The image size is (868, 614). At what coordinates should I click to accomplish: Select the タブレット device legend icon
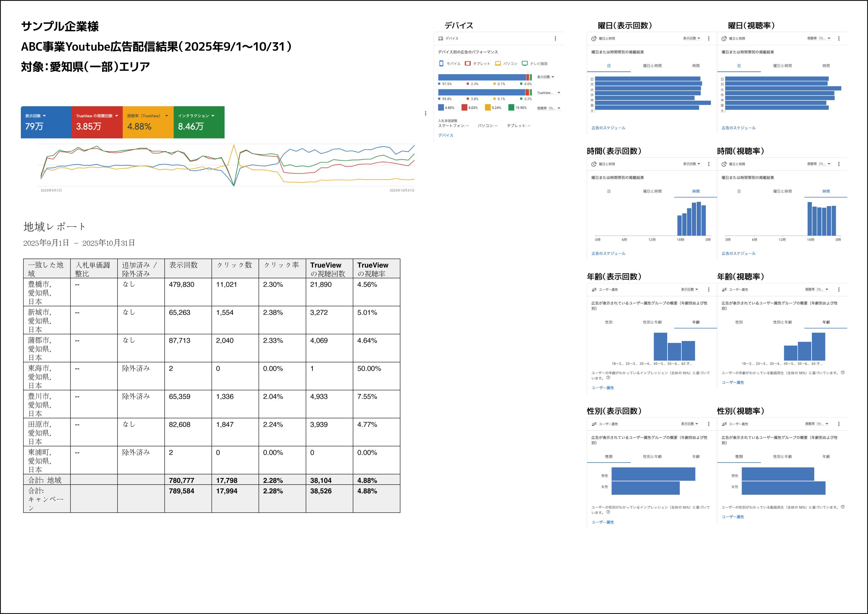(468, 64)
